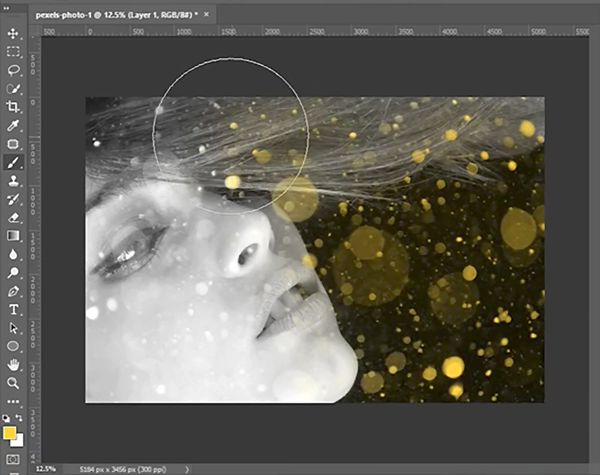
Task: Click the horizontal ruler at 2000 mark
Action: point(272,32)
